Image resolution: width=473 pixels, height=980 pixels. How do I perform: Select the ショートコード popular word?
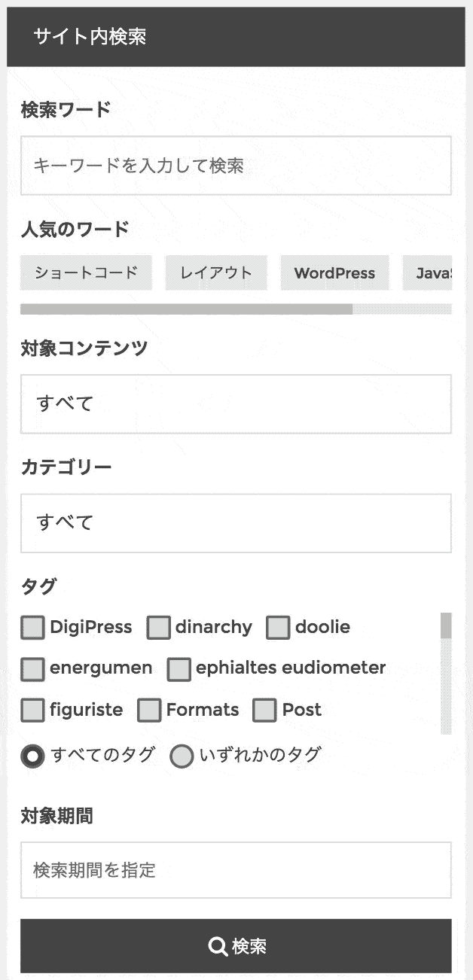click(86, 272)
